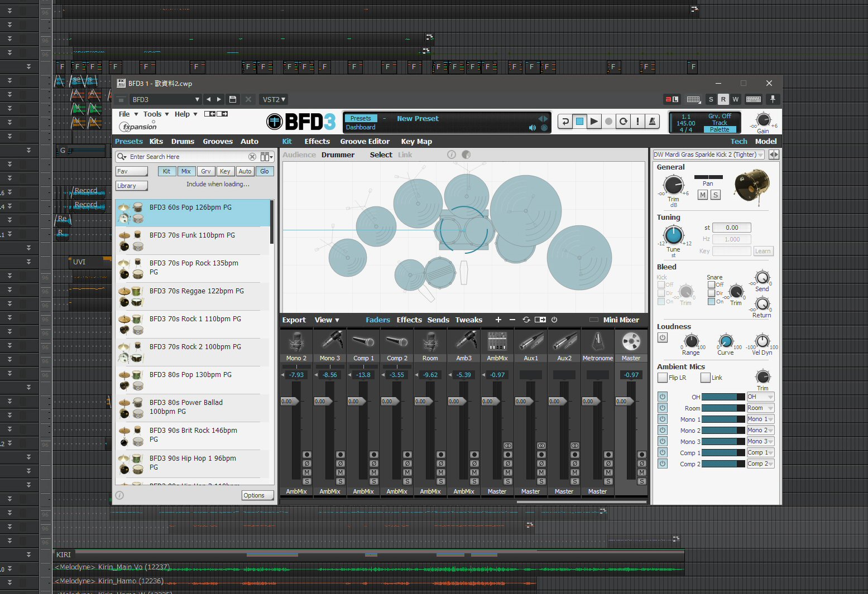Click the mixer power icon

coord(554,320)
